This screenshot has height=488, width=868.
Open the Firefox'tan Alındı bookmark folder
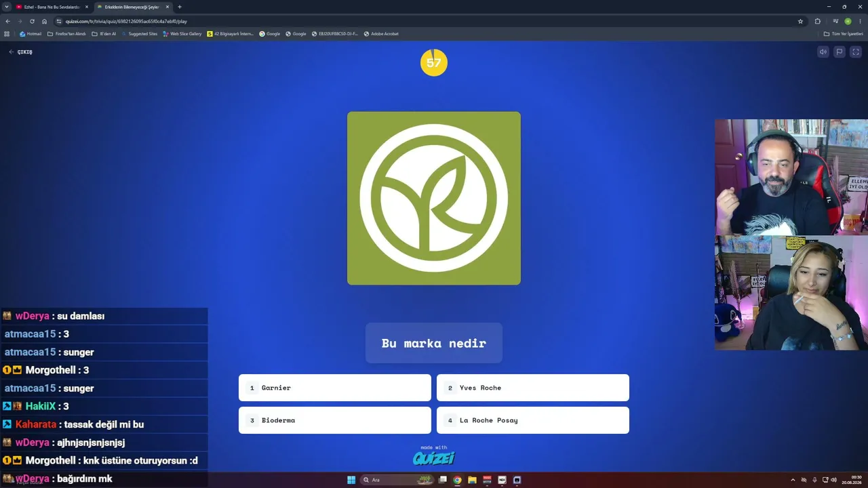tap(66, 34)
